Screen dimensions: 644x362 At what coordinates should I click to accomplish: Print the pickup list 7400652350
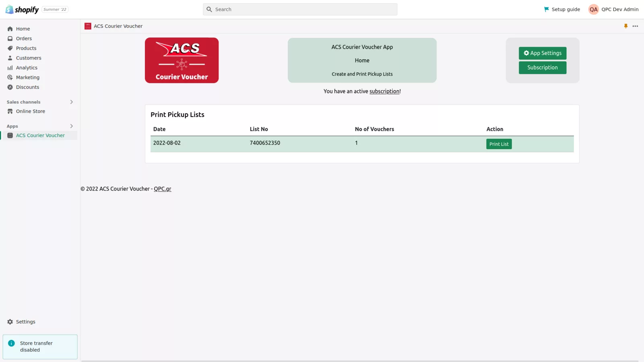(x=499, y=144)
